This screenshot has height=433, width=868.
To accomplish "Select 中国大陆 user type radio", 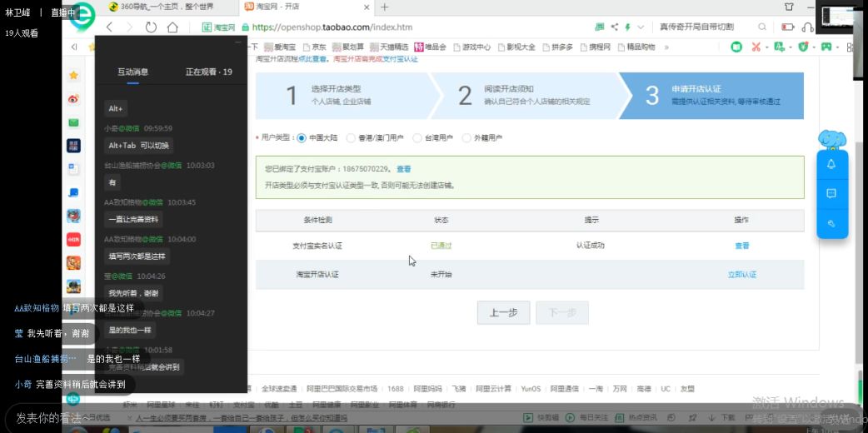I will pyautogui.click(x=302, y=138).
